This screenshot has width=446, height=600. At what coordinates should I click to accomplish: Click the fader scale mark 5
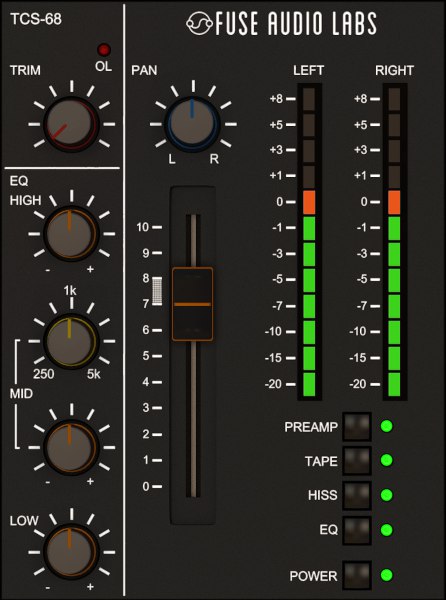[x=152, y=356]
